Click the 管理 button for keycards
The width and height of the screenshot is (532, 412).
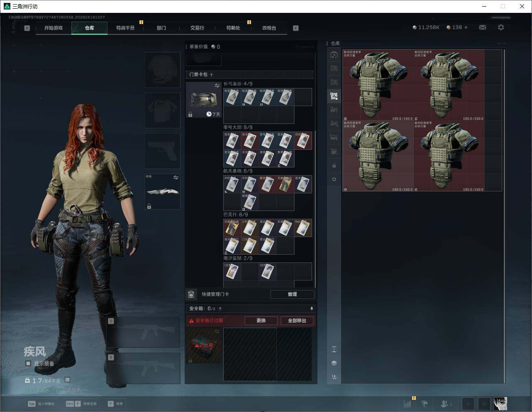click(x=292, y=294)
